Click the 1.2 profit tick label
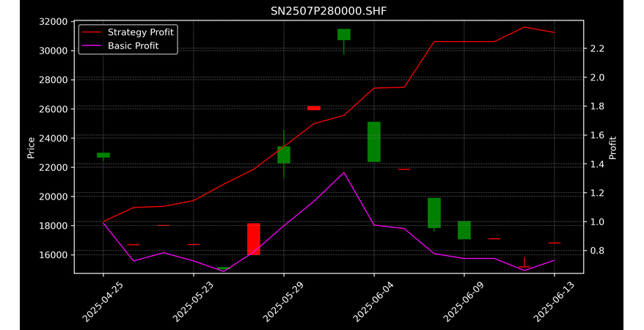The height and width of the screenshot is (330, 644). [x=597, y=193]
